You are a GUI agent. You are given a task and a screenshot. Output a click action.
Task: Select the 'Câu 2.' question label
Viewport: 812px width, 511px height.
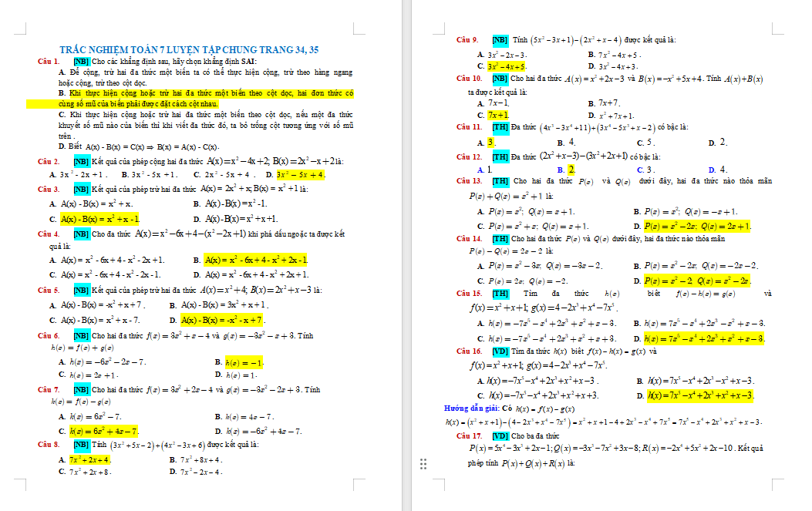pos(49,162)
